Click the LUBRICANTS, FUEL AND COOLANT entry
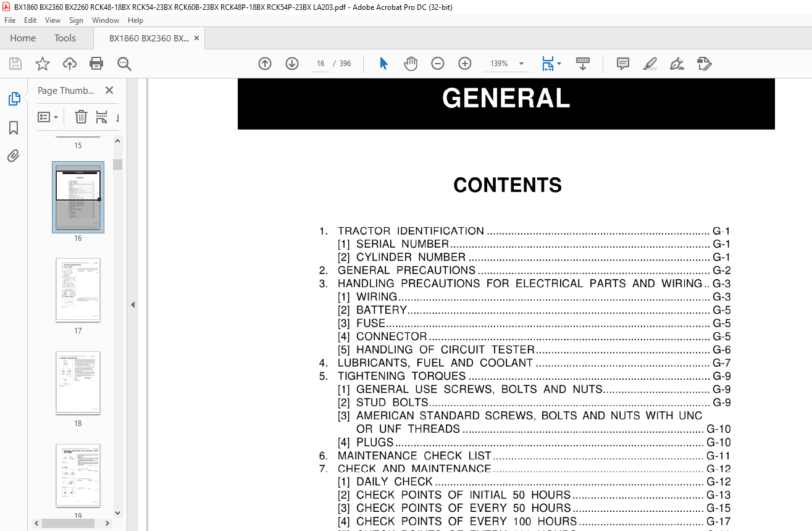Screen dimensions: 812x531 [x=525, y=362]
